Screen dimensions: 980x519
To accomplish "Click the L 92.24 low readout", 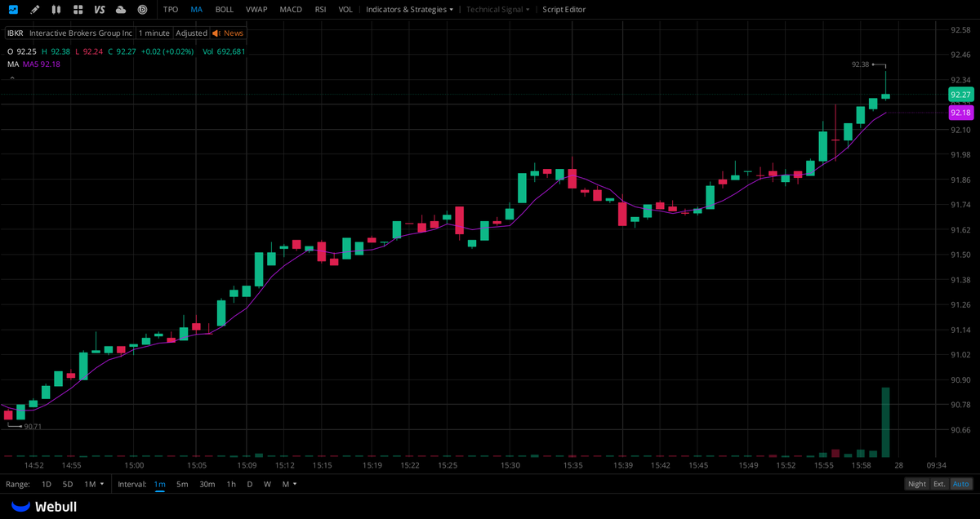I will tap(89, 51).
